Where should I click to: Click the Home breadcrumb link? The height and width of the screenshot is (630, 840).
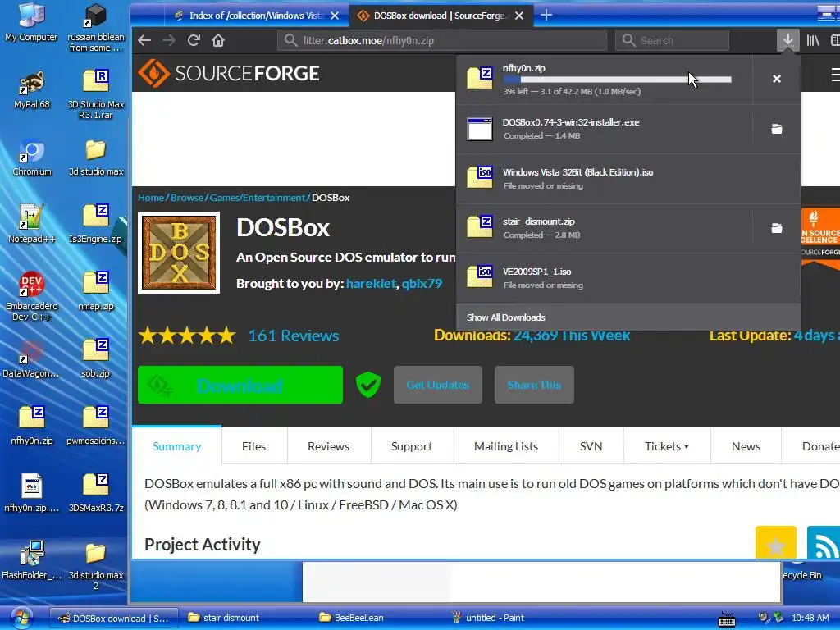click(151, 198)
